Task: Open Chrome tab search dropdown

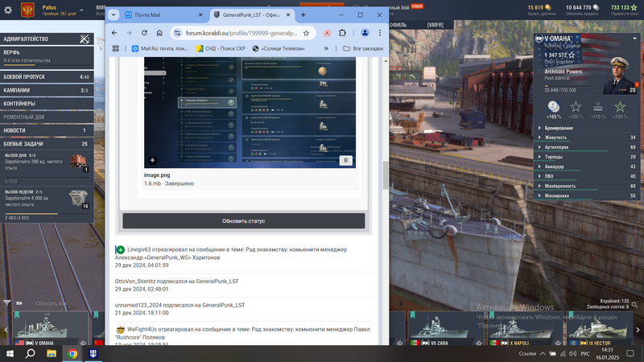Action: tap(114, 14)
